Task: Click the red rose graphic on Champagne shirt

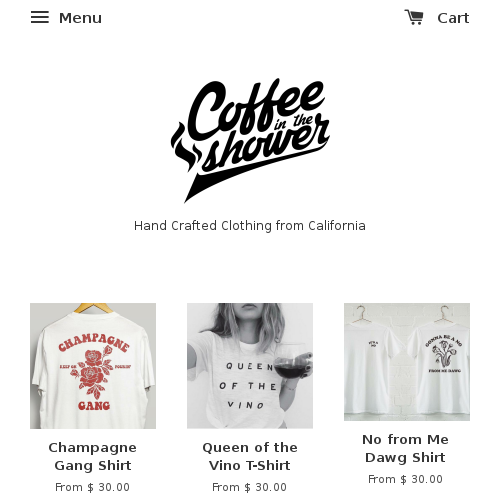Action: 92,372
